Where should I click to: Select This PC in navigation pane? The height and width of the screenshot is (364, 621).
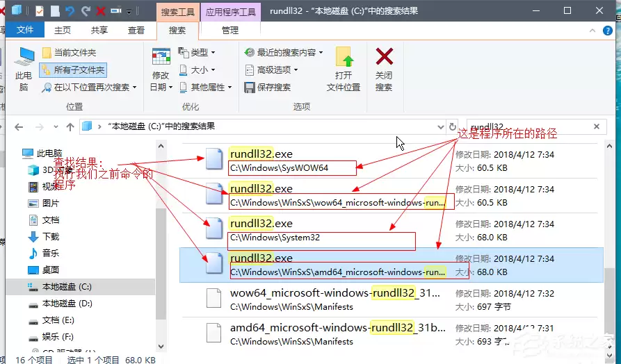(42, 153)
